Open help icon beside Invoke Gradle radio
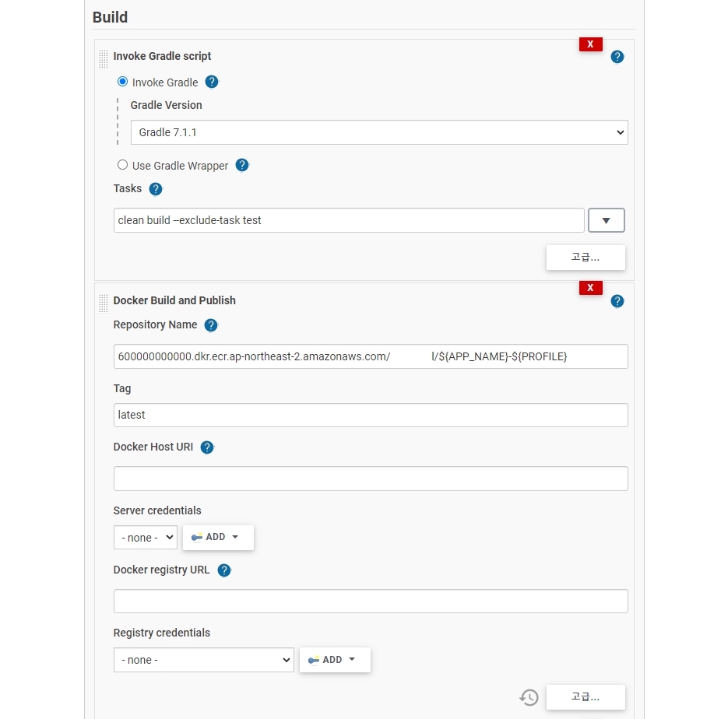 click(x=212, y=82)
